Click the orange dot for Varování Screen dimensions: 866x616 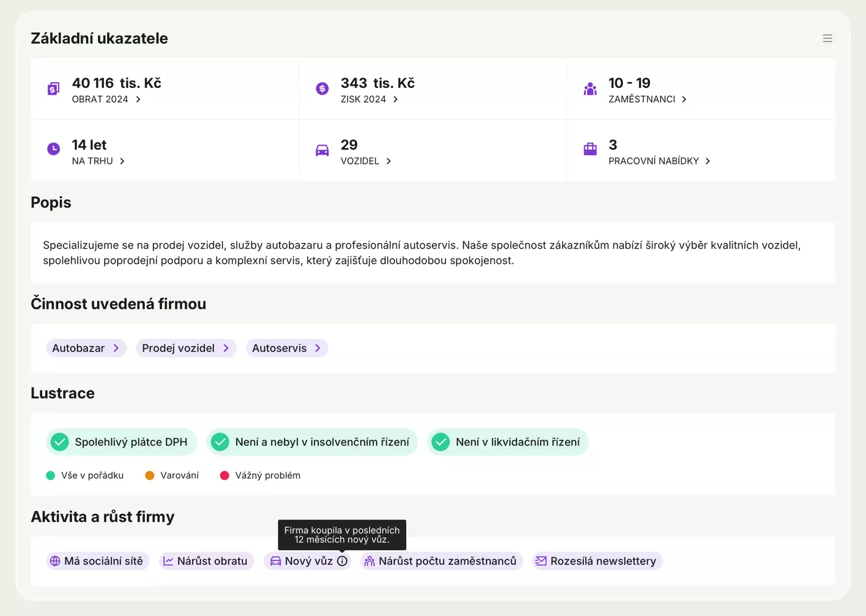(x=150, y=475)
